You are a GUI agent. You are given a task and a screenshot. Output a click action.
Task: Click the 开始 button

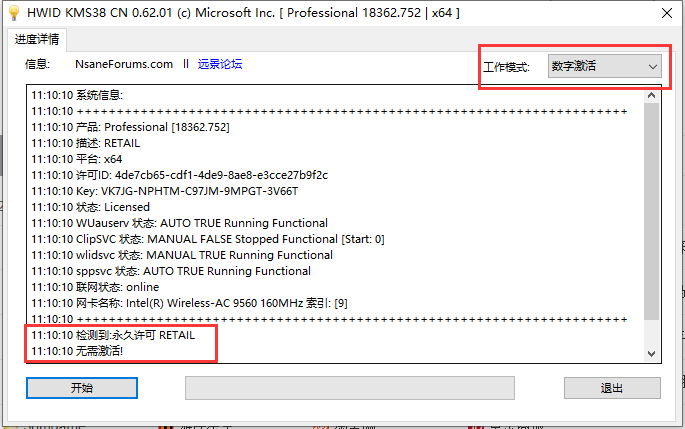click(x=82, y=388)
